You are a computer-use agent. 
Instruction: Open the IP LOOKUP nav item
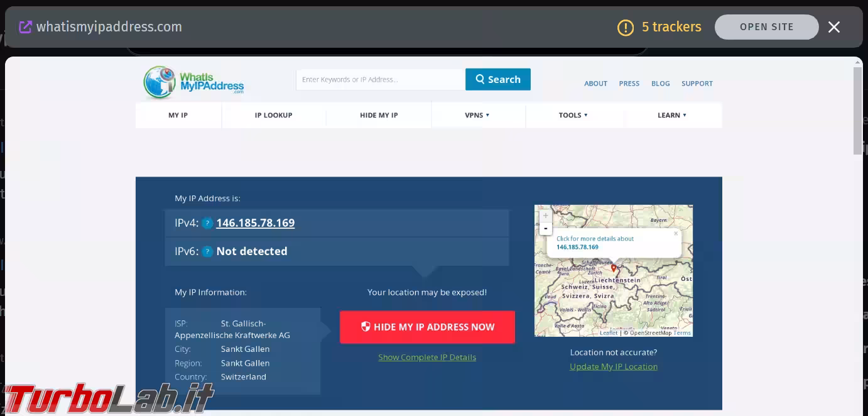click(273, 115)
